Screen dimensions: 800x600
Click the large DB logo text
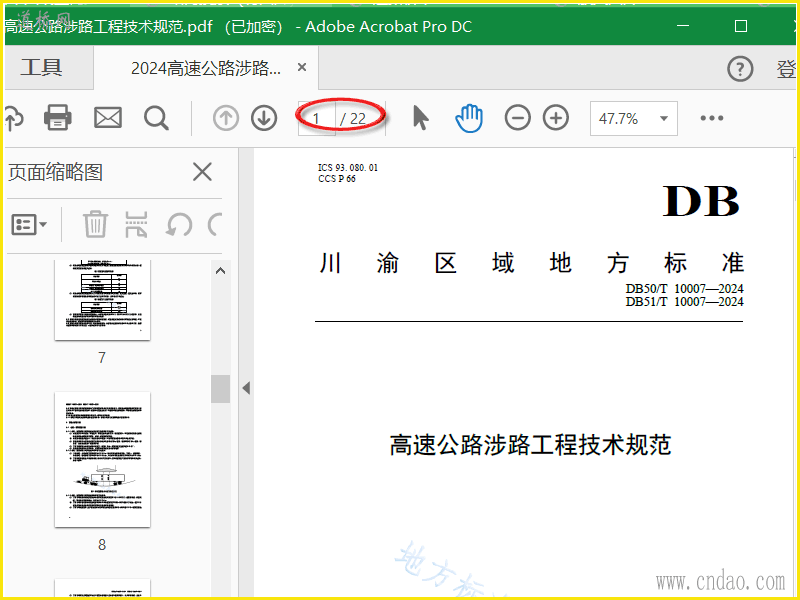pyautogui.click(x=701, y=201)
